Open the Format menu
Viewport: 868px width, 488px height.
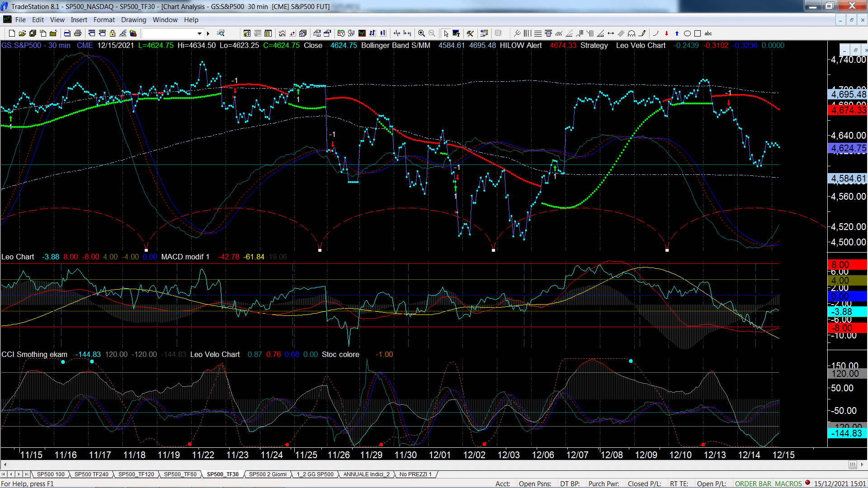[104, 20]
